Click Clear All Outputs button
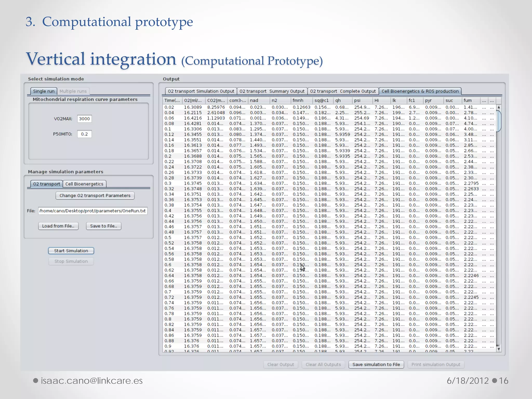Image resolution: width=532 pixels, height=399 pixels. click(323, 364)
